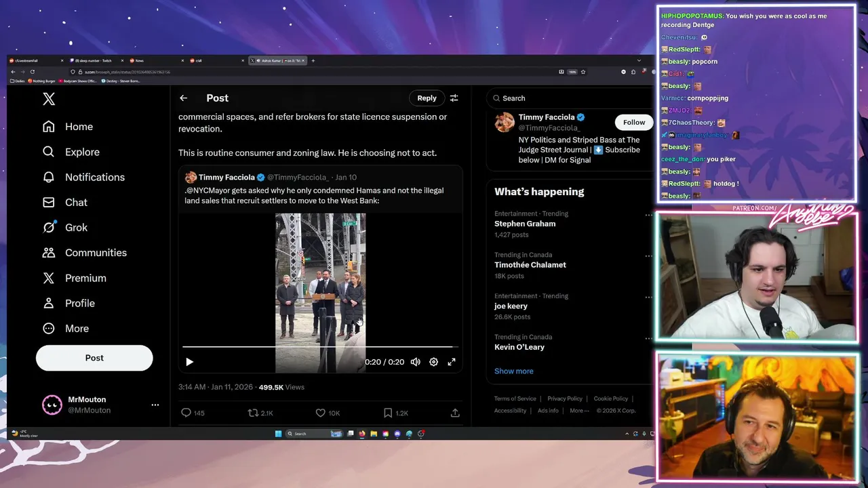Image resolution: width=868 pixels, height=488 pixels.
Task: Open Stephen Graham trending topic
Action: (525, 224)
